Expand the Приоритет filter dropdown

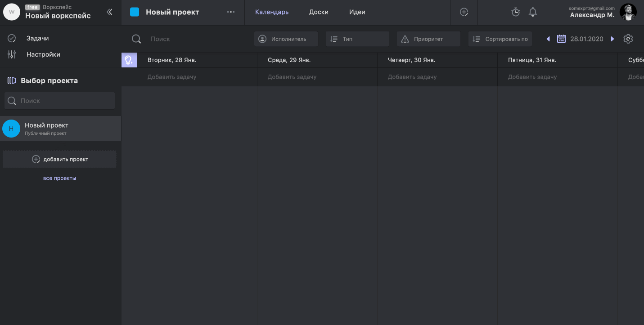(428, 39)
